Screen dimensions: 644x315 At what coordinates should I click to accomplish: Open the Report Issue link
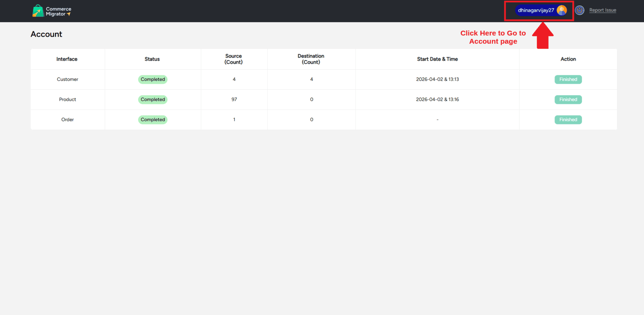(603, 10)
